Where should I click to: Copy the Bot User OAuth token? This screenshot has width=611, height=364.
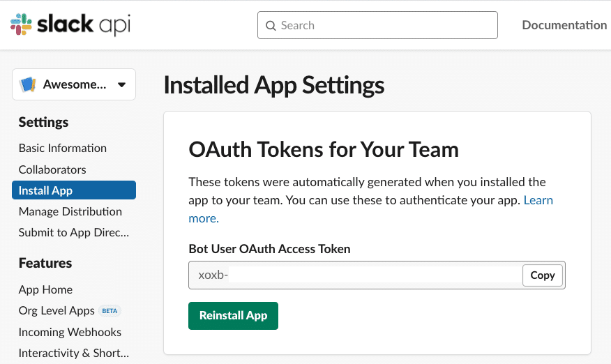(x=543, y=275)
